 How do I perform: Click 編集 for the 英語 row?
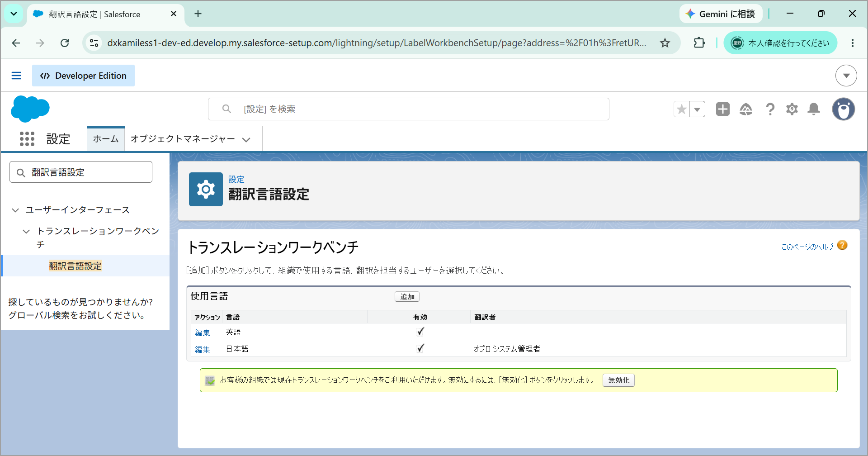[203, 332]
